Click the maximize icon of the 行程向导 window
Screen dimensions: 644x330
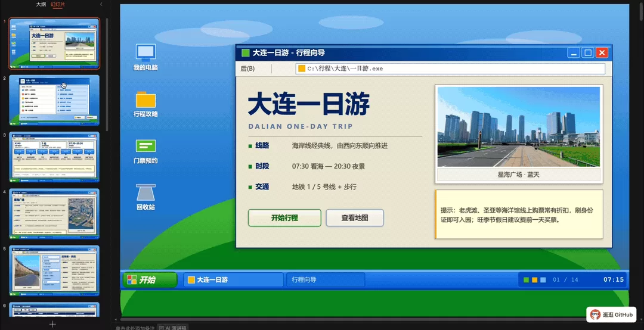click(588, 52)
